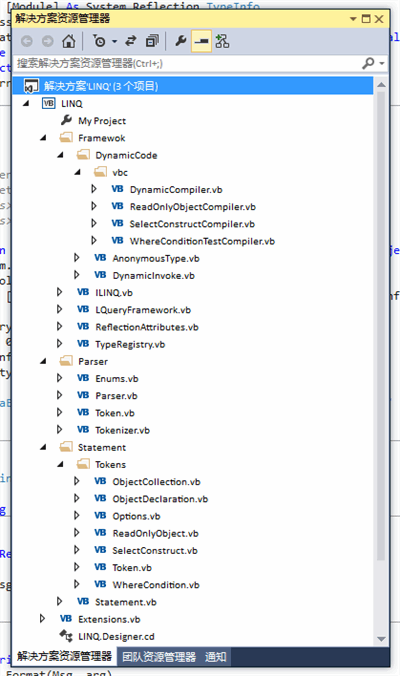This screenshot has width=400, height=676.
Task: Select the LINQ.Designer.cd file
Action: pos(116,636)
